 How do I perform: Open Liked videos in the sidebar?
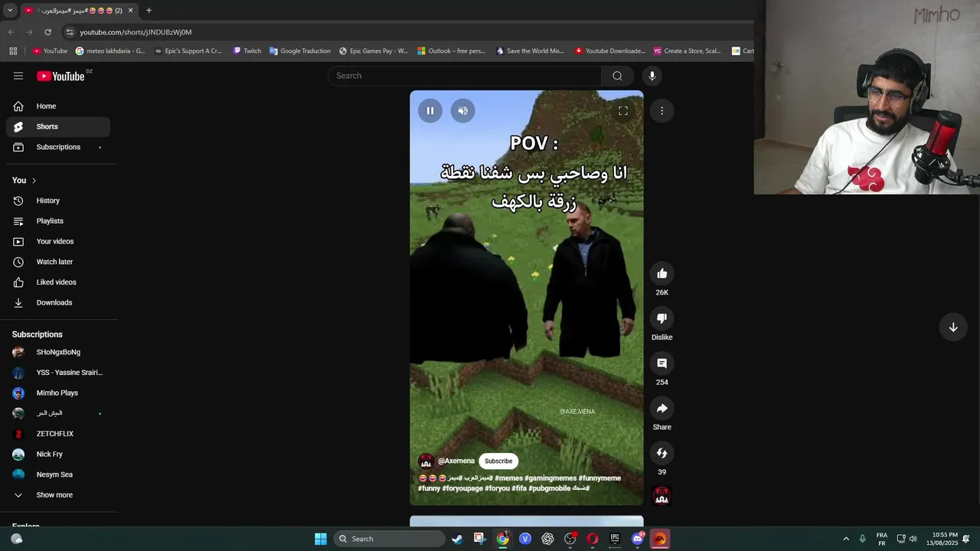(x=58, y=282)
